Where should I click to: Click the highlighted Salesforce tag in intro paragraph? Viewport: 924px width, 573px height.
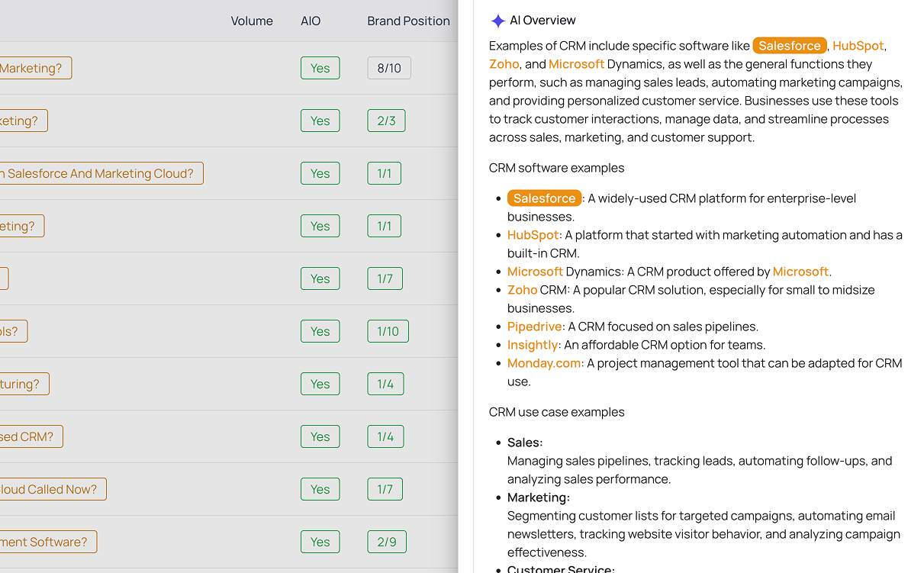point(789,46)
